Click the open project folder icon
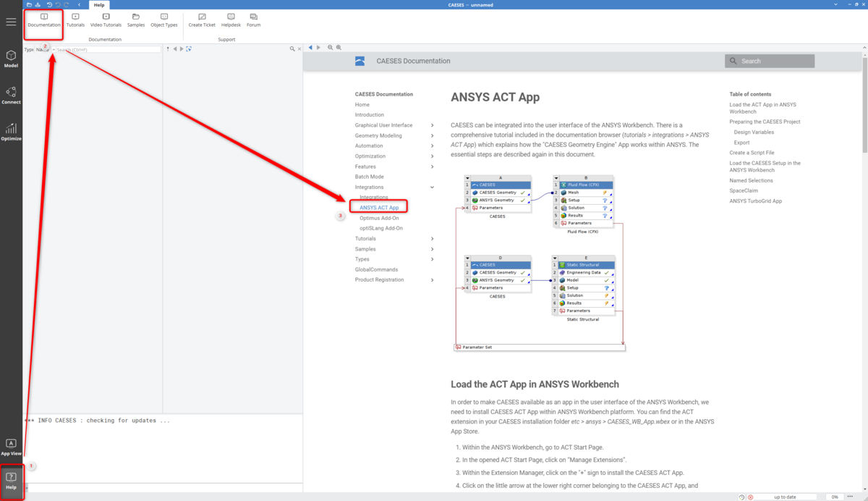Viewport: 868px width, 501px height. [30, 4]
